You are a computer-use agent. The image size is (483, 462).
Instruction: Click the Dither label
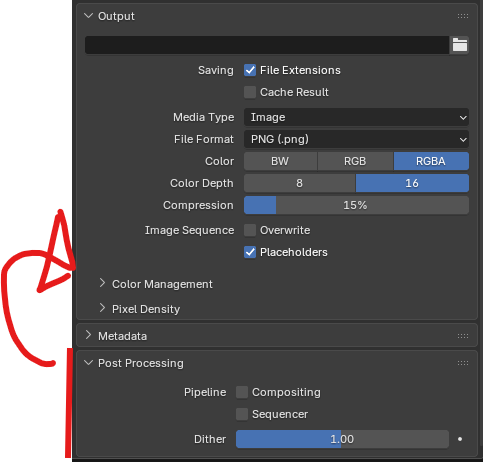click(210, 439)
